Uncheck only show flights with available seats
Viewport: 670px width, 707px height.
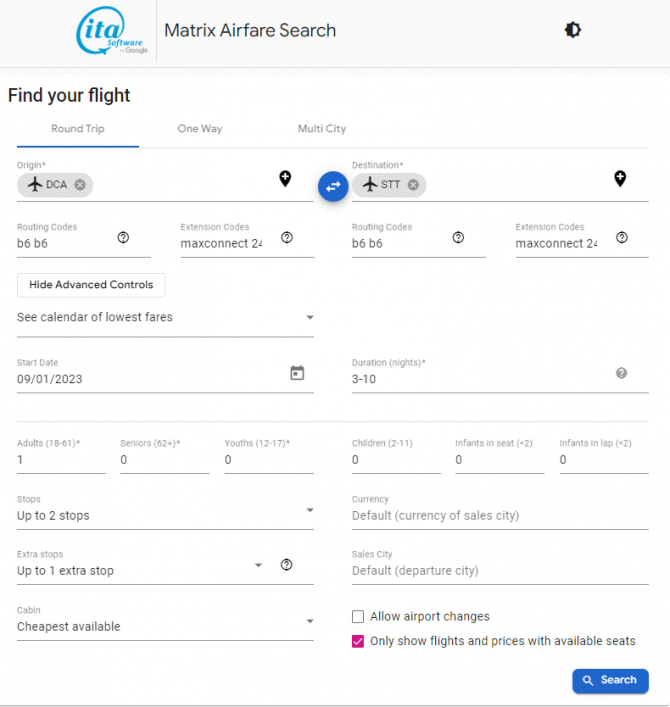(358, 641)
